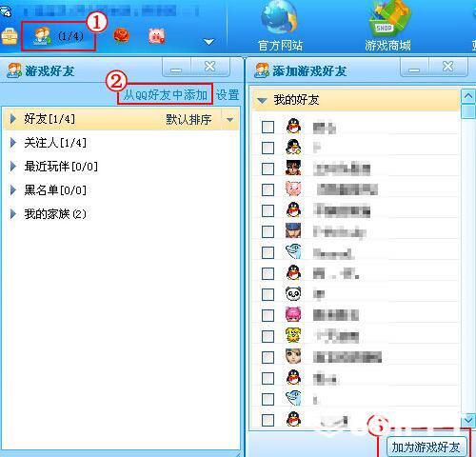Image resolution: width=476 pixels, height=457 pixels.
Task: Select the checkbox next to panda avatar
Action: pos(268,294)
